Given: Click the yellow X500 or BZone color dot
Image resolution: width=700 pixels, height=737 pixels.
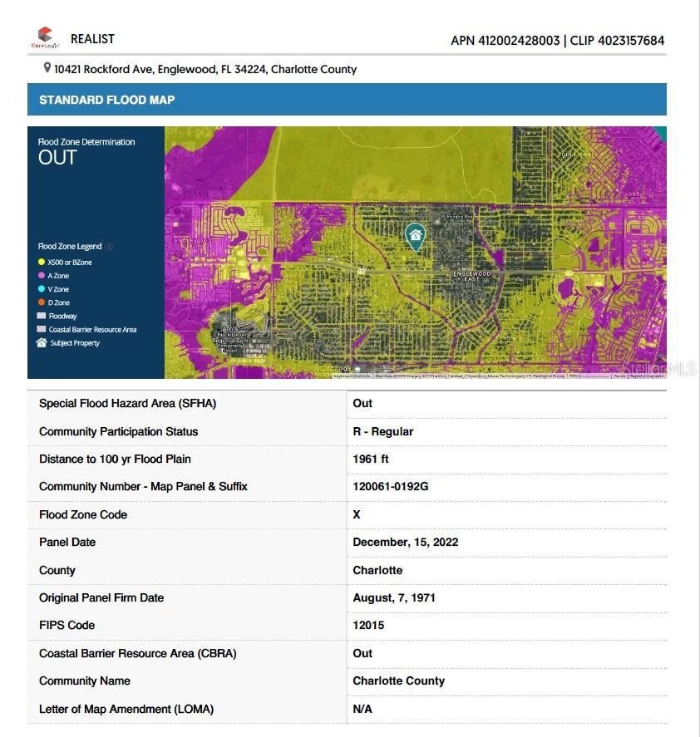Looking at the screenshot, I should (x=41, y=262).
